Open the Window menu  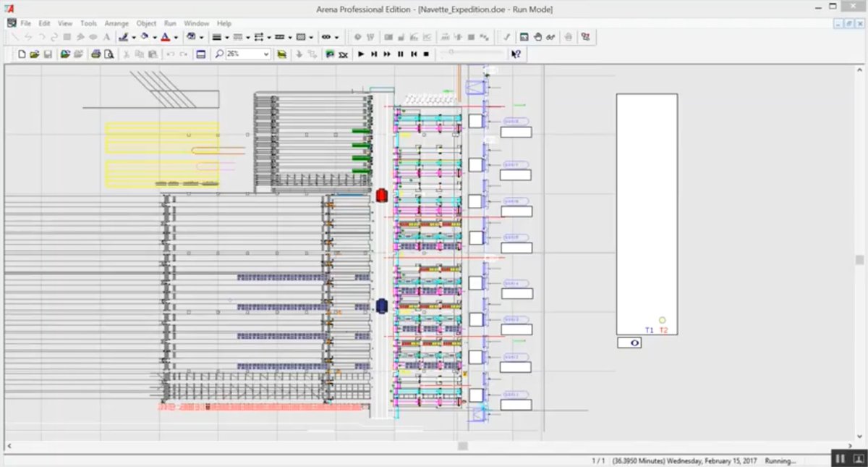tap(197, 23)
